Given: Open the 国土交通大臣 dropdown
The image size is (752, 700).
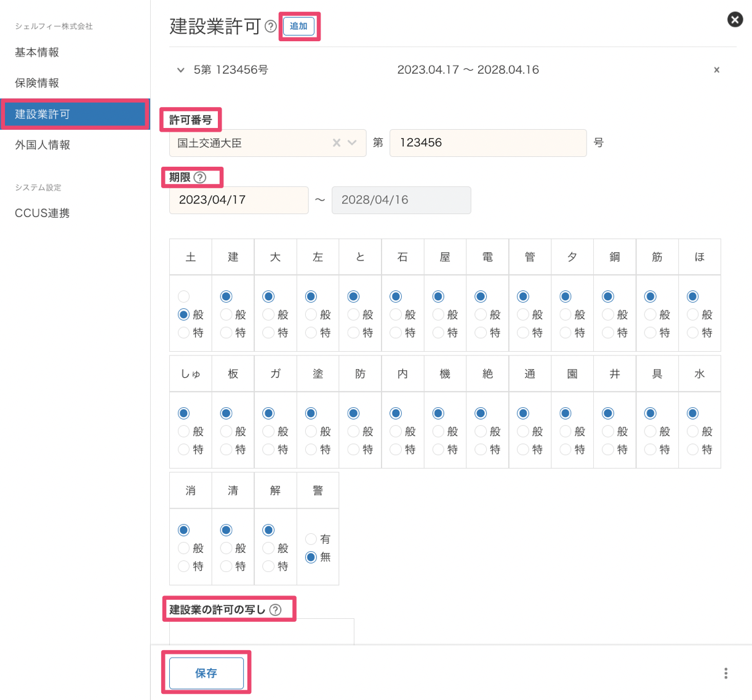Looking at the screenshot, I should point(351,143).
